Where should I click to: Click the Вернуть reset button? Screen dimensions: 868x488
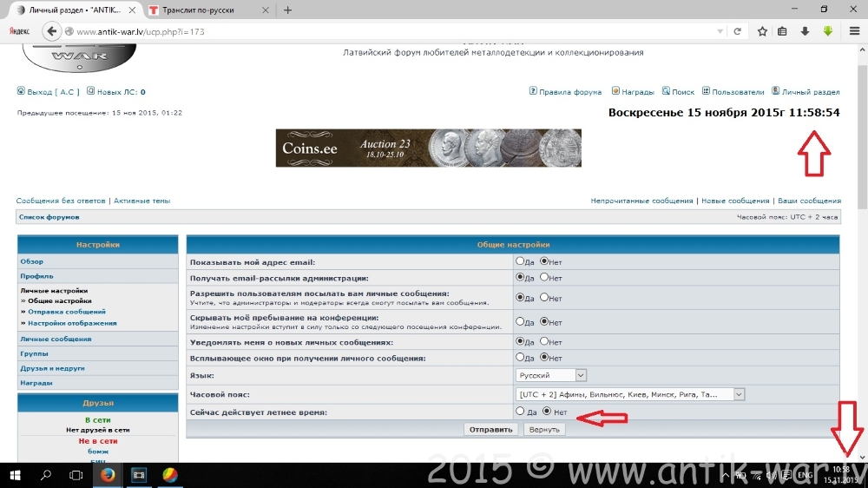point(544,429)
